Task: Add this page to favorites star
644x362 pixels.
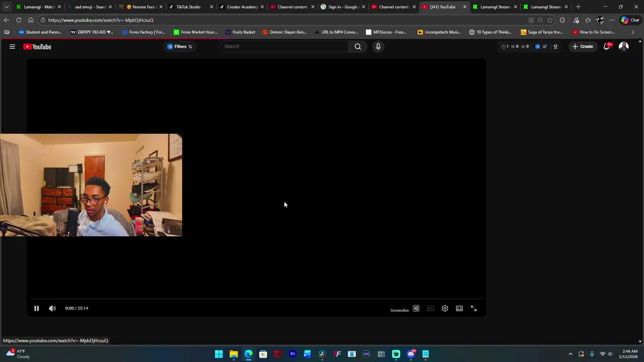Action: click(550, 20)
